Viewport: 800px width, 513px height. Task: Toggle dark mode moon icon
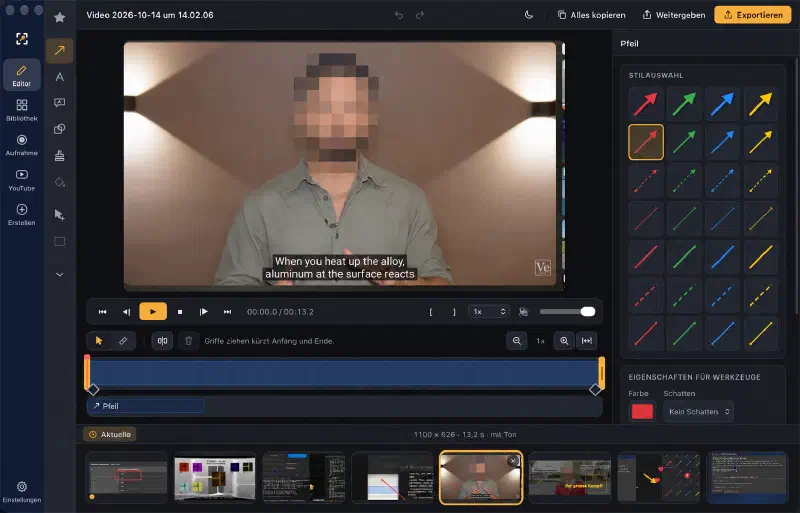click(x=529, y=15)
